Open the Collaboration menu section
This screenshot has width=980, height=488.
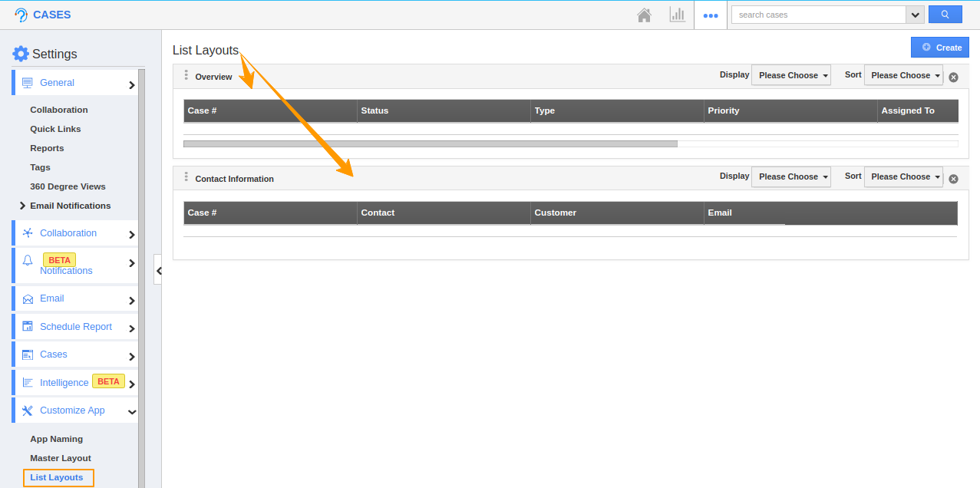coord(75,233)
